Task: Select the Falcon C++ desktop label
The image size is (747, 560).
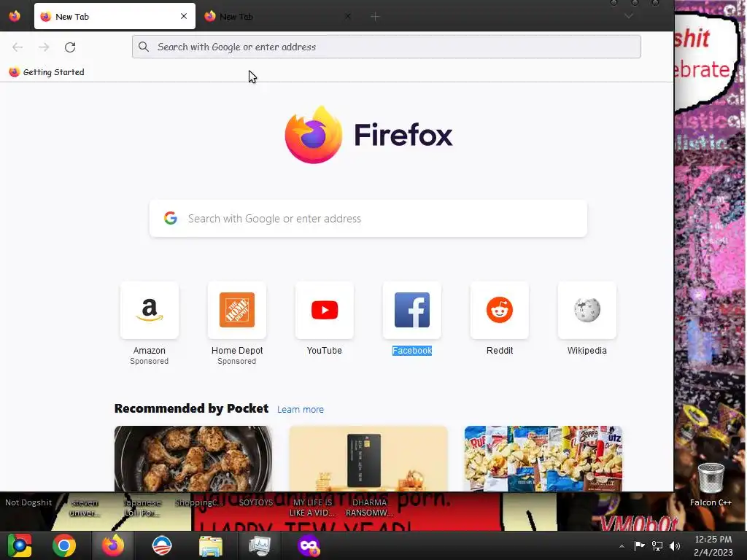Action: (711, 503)
